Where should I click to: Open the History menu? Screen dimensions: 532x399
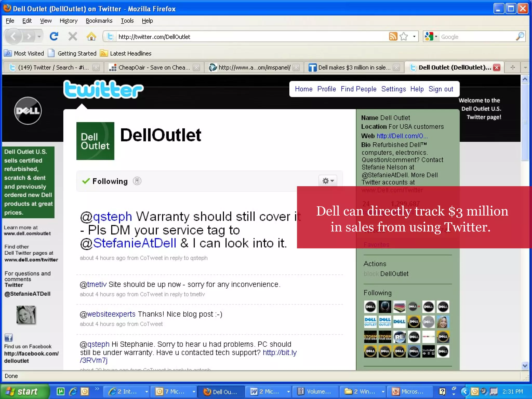click(x=69, y=21)
